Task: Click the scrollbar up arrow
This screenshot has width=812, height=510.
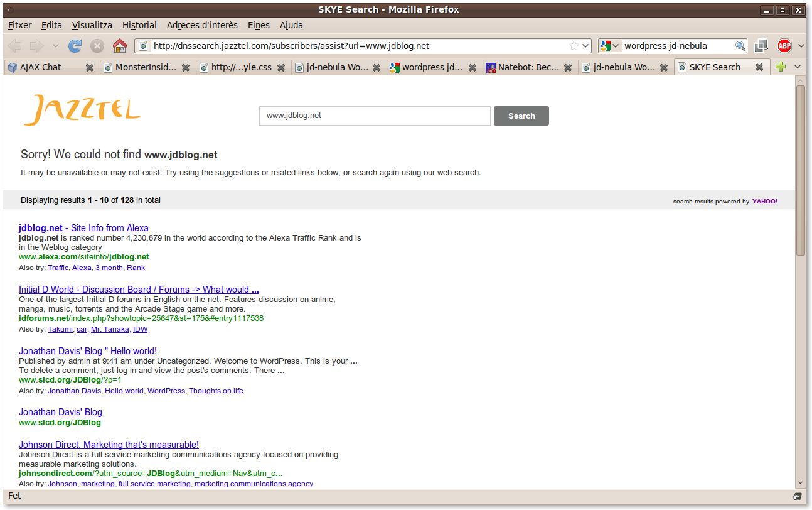Action: coord(801,80)
